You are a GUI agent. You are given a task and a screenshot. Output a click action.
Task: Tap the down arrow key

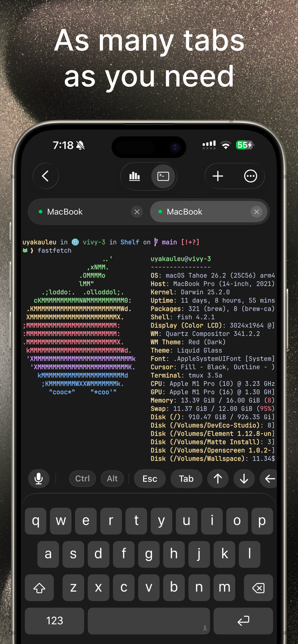point(244,478)
